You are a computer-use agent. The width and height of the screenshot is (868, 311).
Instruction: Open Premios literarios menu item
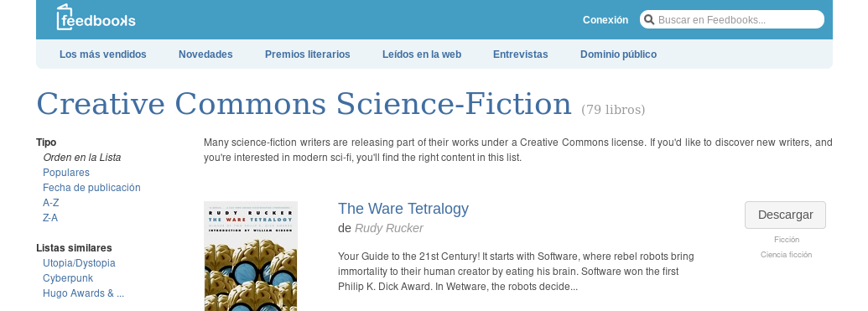[x=307, y=54]
